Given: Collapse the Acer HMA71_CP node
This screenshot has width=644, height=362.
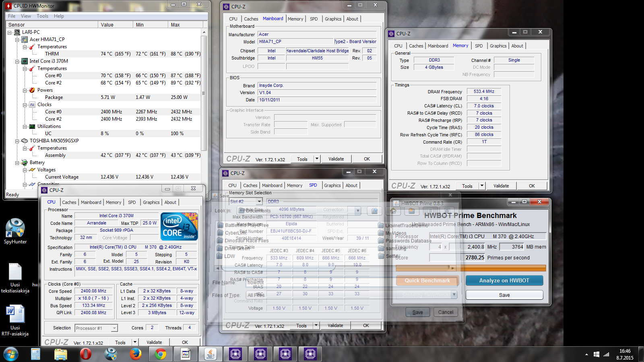Looking at the screenshot, I should tap(17, 39).
